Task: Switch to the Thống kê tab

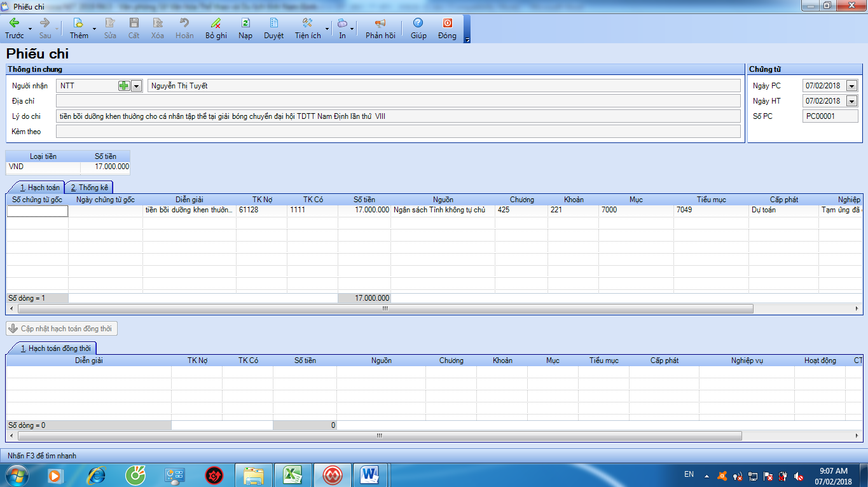Action: click(x=90, y=188)
